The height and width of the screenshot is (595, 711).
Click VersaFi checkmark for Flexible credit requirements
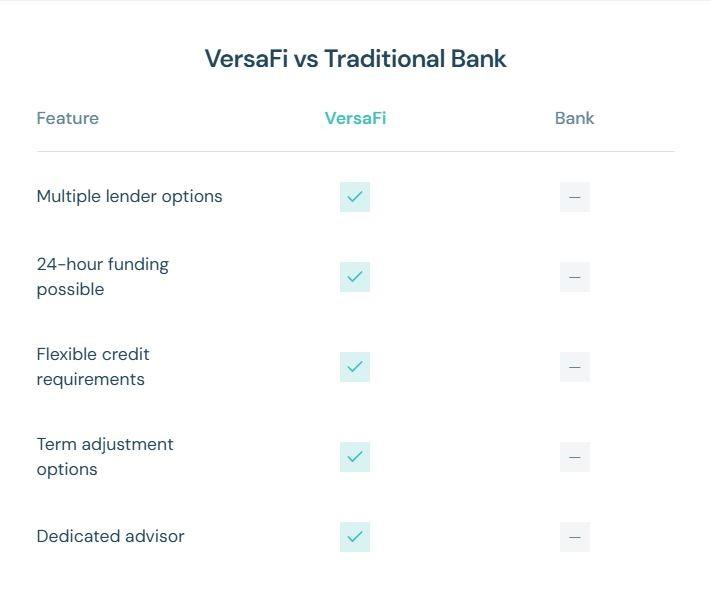coord(355,366)
